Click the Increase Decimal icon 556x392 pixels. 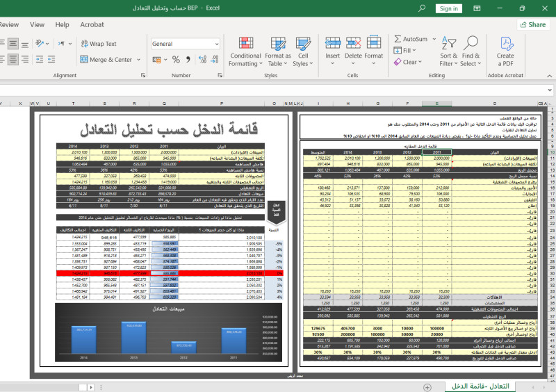tap(202, 60)
